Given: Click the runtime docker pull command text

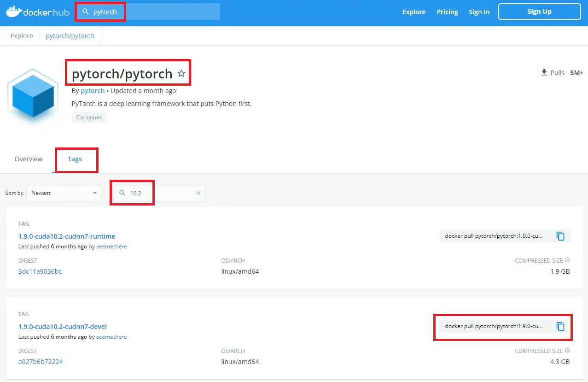Looking at the screenshot, I should coord(494,236).
